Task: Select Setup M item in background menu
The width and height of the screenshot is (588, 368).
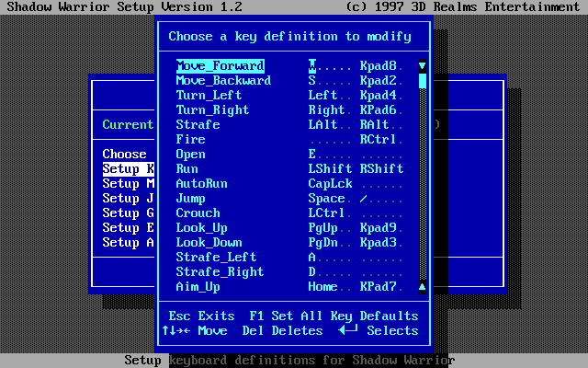Action: coord(129,184)
